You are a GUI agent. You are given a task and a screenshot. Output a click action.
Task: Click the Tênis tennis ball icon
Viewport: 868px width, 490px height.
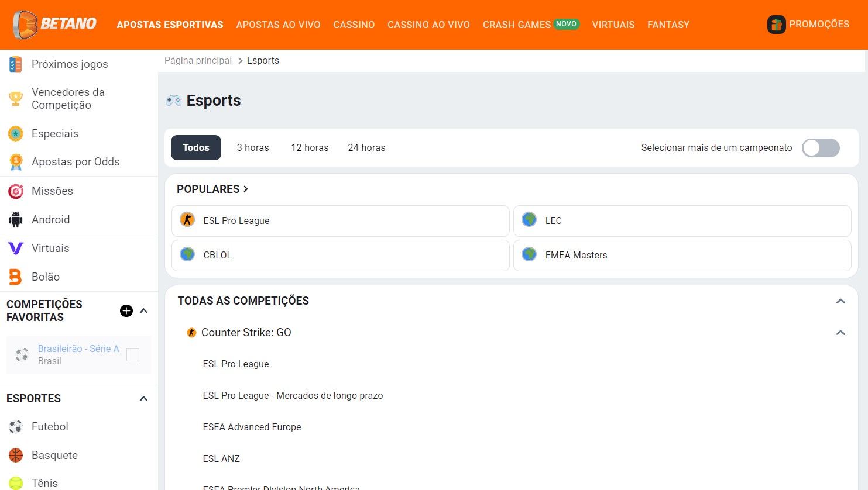click(x=16, y=483)
